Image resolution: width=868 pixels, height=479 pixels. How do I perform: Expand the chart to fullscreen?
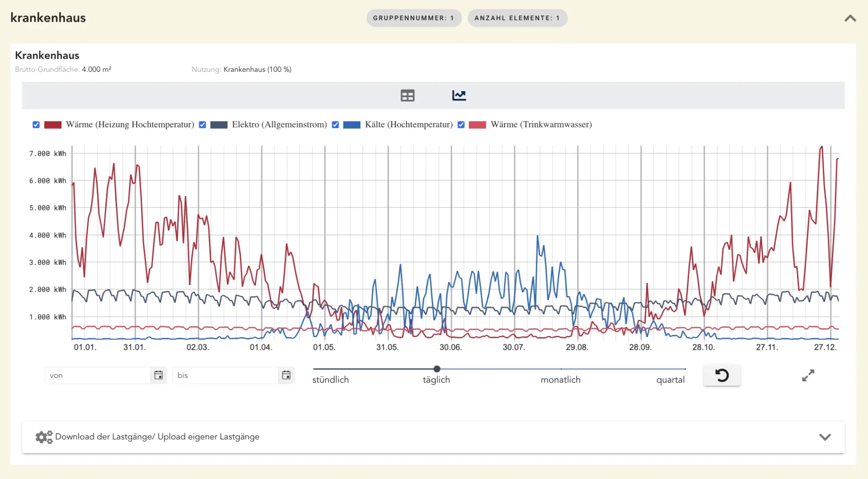(808, 376)
